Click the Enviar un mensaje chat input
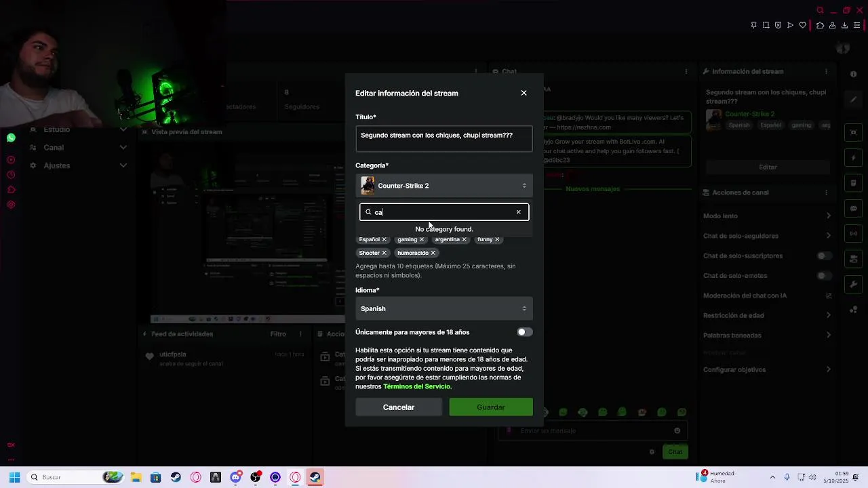 (593, 430)
